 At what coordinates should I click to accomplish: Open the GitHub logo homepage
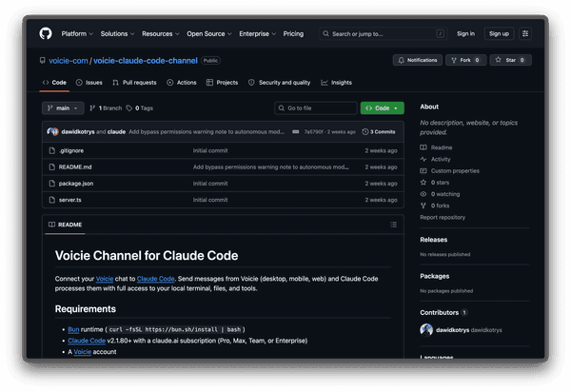click(x=46, y=34)
